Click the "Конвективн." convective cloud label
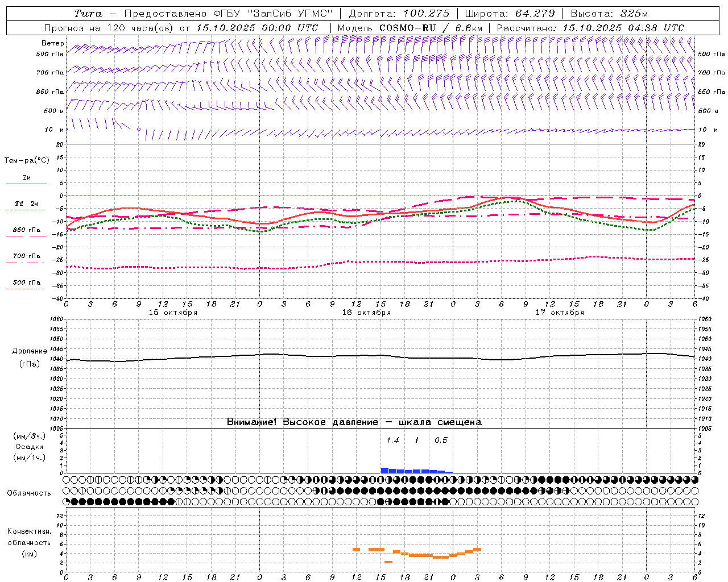728x582 pixels. point(29,531)
